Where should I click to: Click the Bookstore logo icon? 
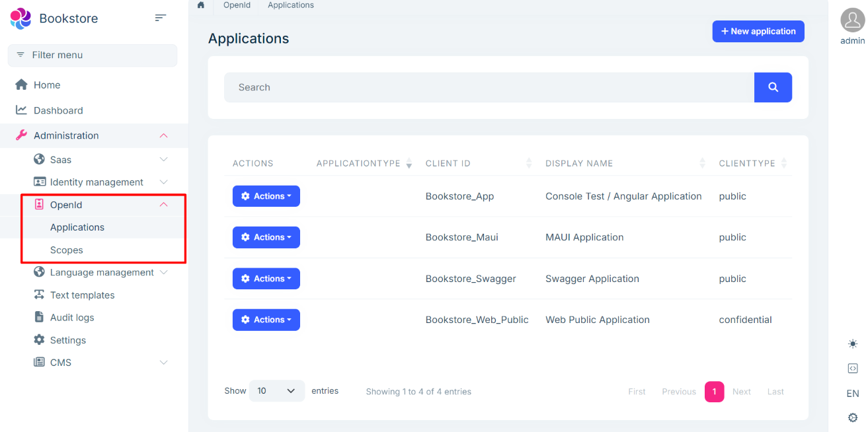point(21,18)
